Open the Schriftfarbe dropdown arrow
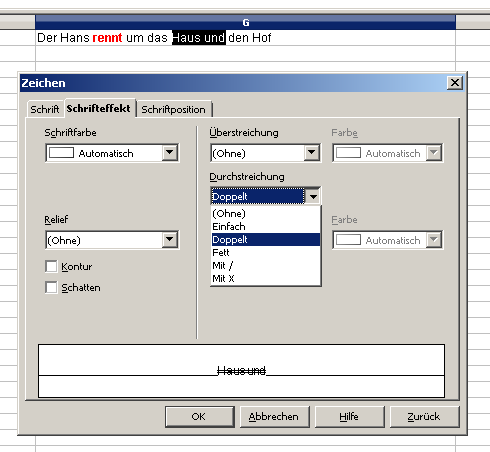This screenshot has width=490, height=452. [x=170, y=153]
